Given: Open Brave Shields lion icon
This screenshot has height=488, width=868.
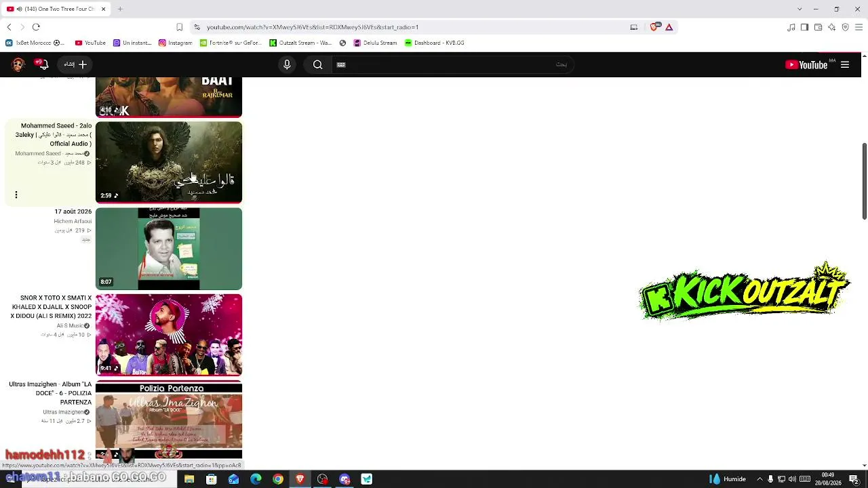Looking at the screenshot, I should point(654,27).
